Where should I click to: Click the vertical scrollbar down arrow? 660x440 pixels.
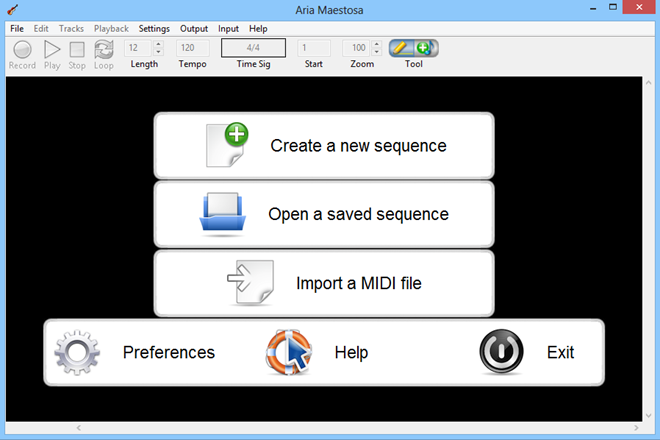tap(648, 416)
